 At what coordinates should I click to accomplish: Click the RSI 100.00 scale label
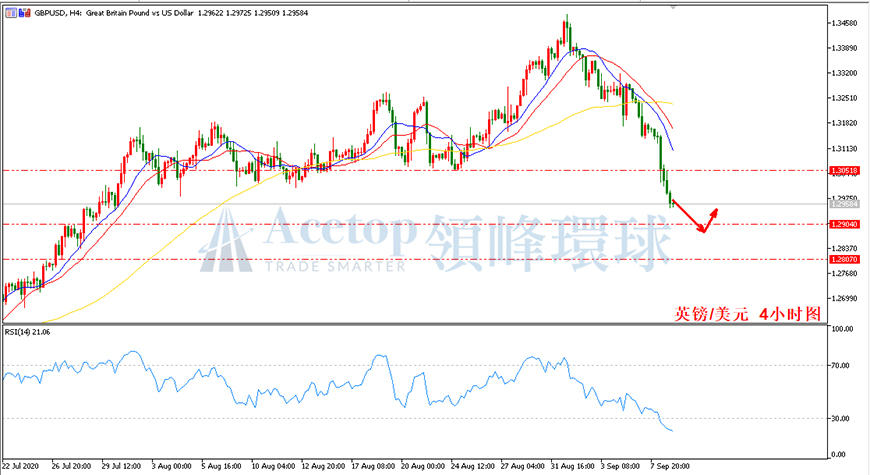(x=842, y=329)
